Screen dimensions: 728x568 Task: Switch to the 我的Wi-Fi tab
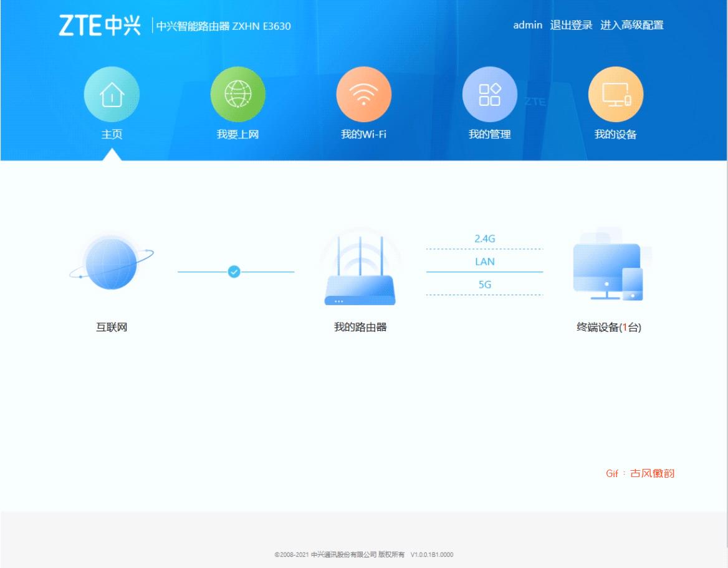[x=364, y=133]
